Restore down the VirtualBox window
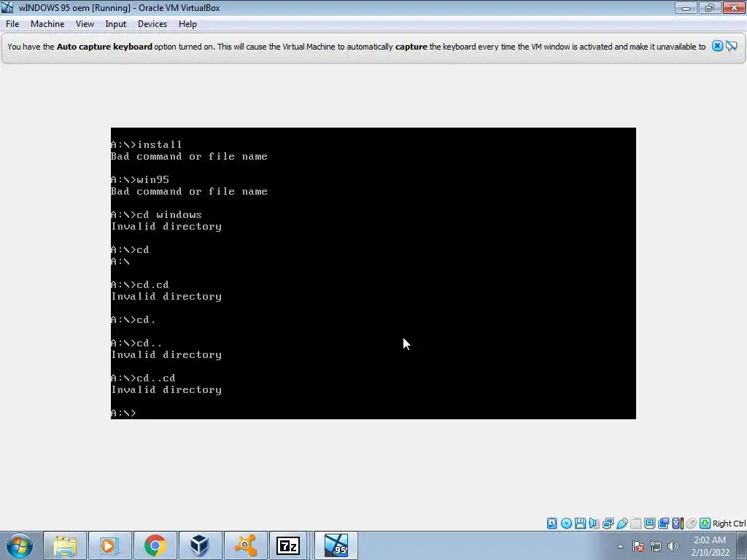Viewport: 747px width, 560px height. 710,7
